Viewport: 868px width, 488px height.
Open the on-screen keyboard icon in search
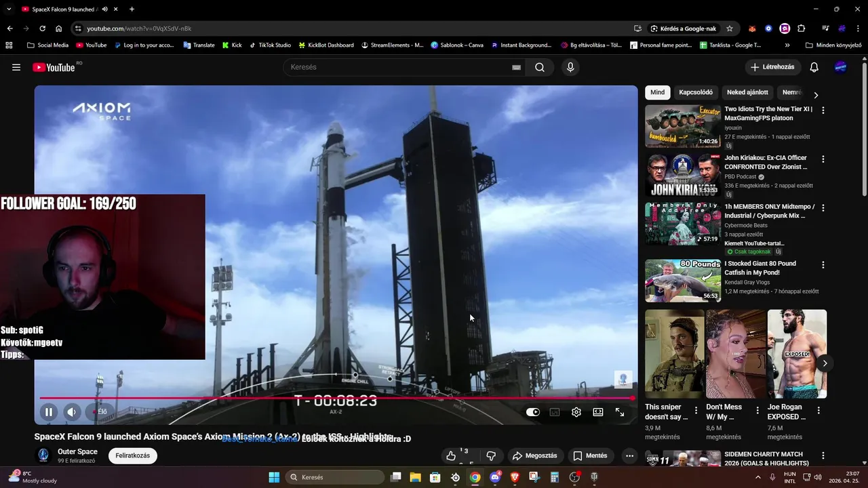pyautogui.click(x=516, y=67)
